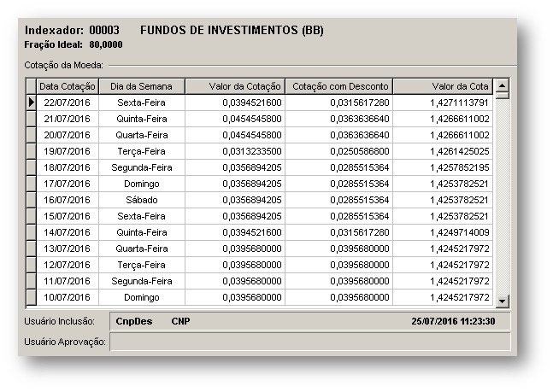Screen dimensions: 553x392
Task: Click date cell 19/07/2016
Action: (x=68, y=151)
